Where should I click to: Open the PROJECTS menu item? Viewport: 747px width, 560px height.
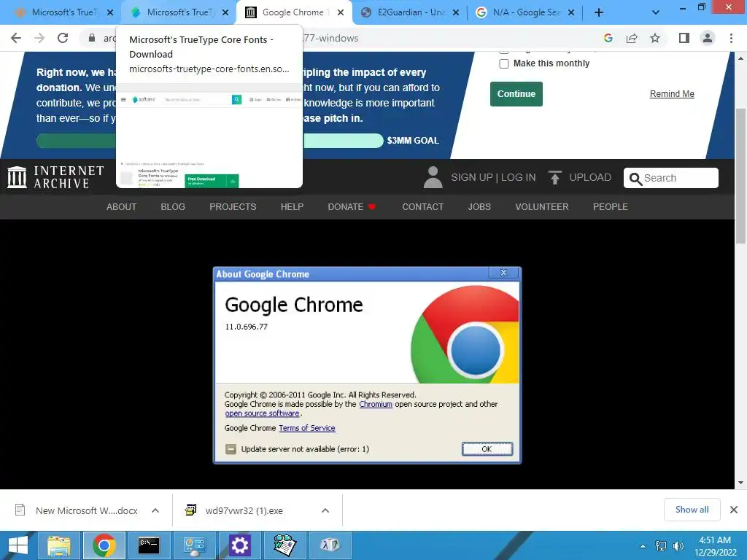(x=233, y=206)
